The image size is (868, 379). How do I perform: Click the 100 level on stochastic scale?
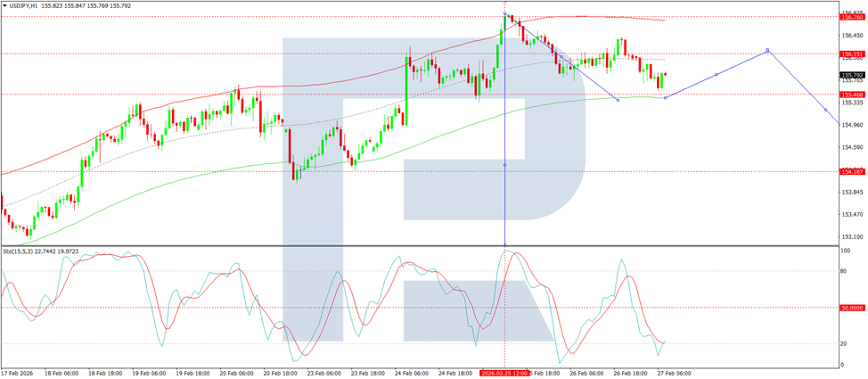846,251
